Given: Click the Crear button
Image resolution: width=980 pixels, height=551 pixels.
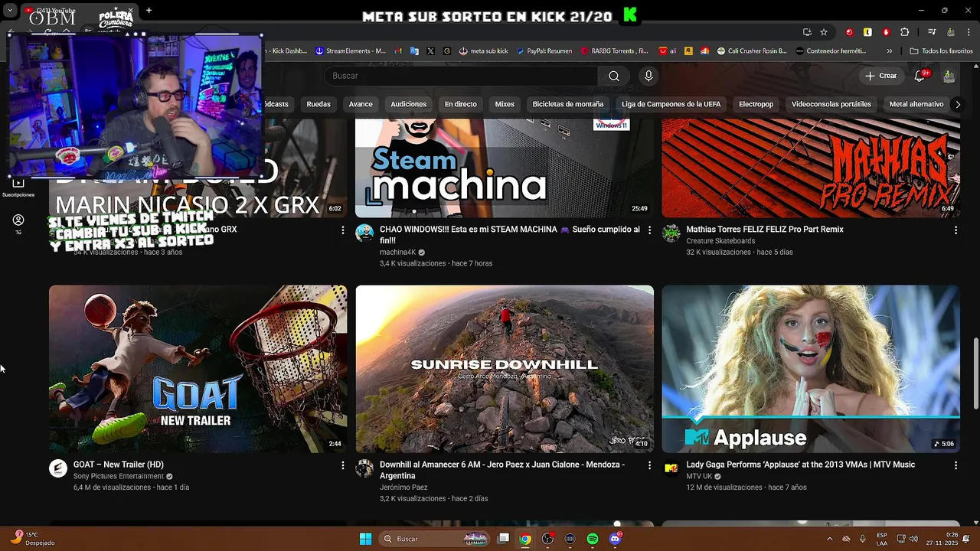Looking at the screenshot, I should 880,76.
